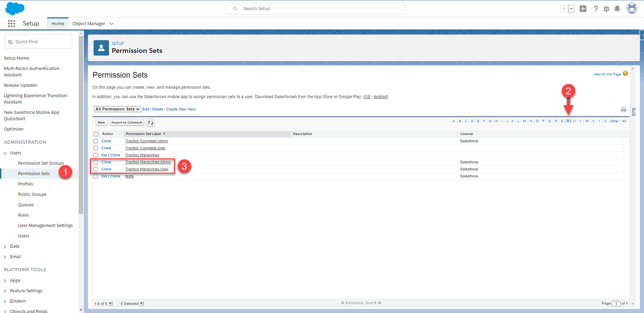Click the iOS download link
The height and width of the screenshot is (313, 644).
click(367, 97)
